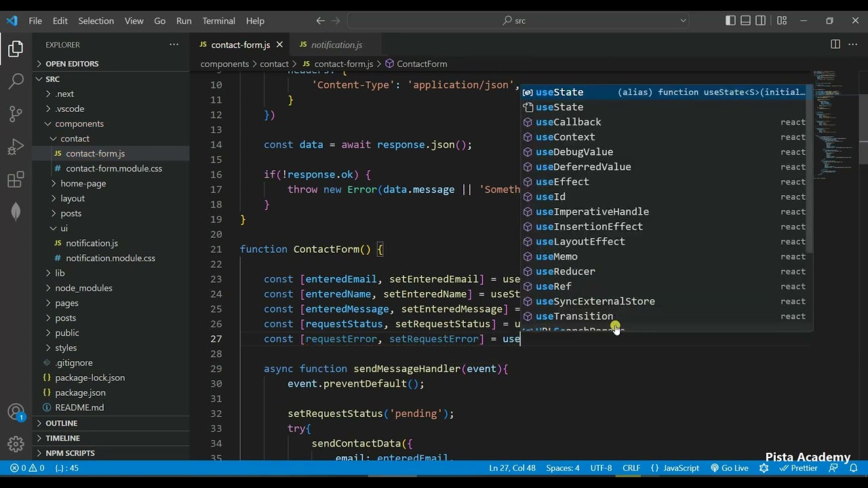Open the MongoDB leaf icon view
Image resolution: width=868 pixels, height=488 pixels.
[16, 211]
